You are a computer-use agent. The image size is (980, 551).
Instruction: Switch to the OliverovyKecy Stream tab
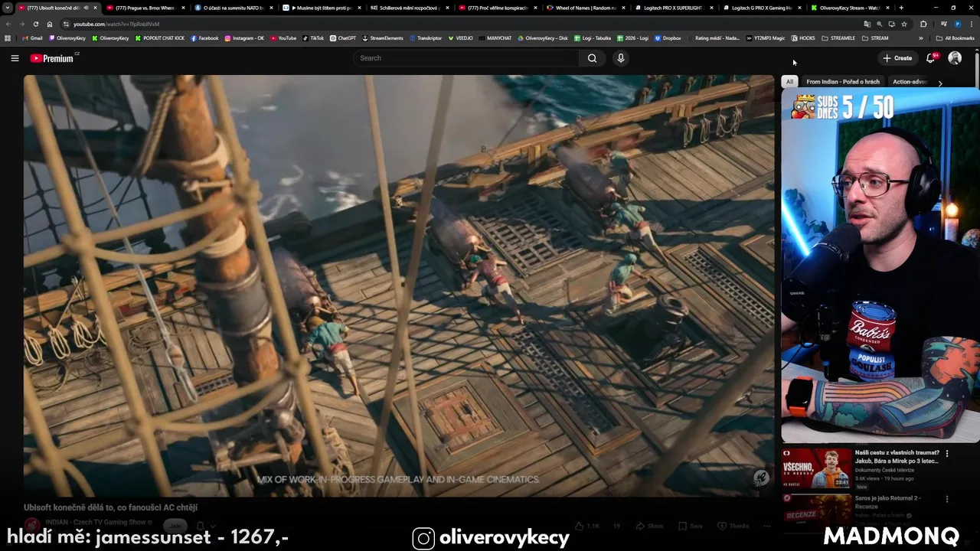pos(850,8)
